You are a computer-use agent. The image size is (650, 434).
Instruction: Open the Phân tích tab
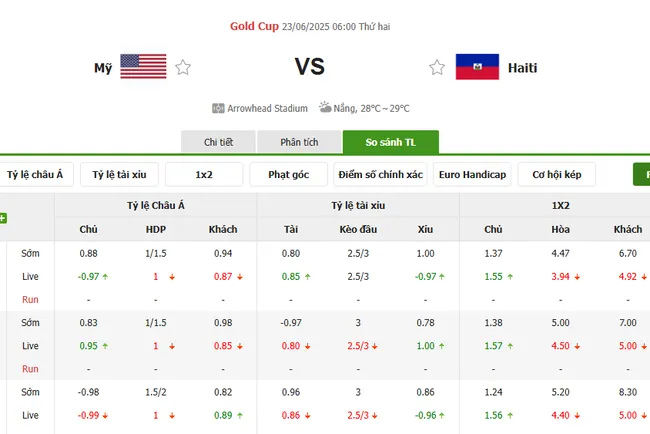click(x=301, y=143)
